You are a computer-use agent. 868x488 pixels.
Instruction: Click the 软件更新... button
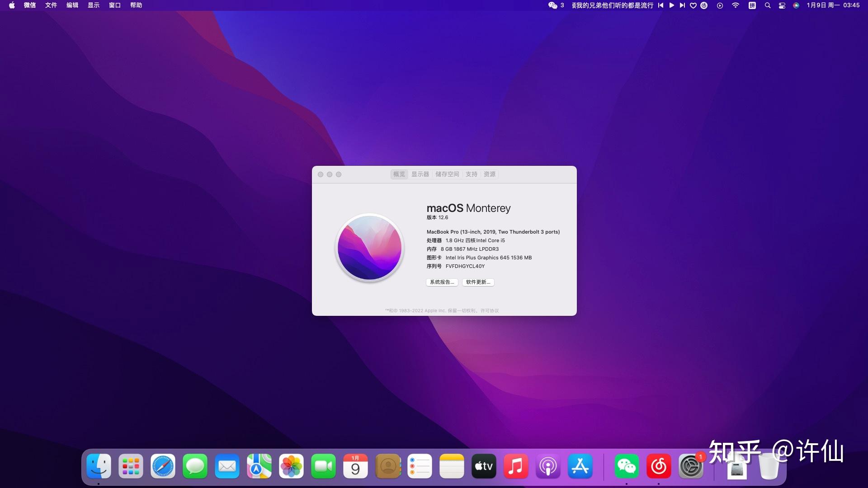[x=478, y=282]
